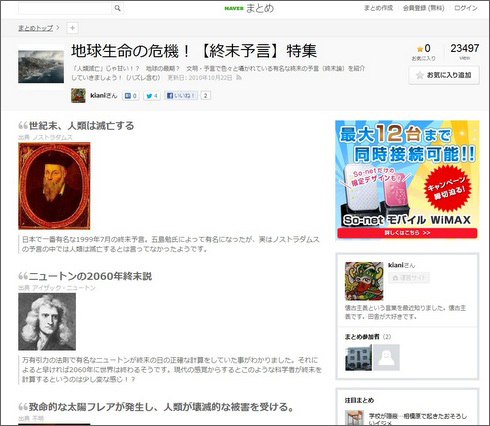Screen dimensions: 490x426
Task: Open kiani's large sidebar avatar
Action: pyautogui.click(x=364, y=281)
